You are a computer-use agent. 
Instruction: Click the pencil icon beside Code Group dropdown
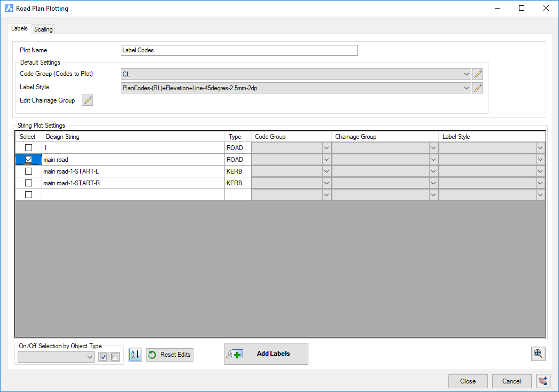point(478,74)
